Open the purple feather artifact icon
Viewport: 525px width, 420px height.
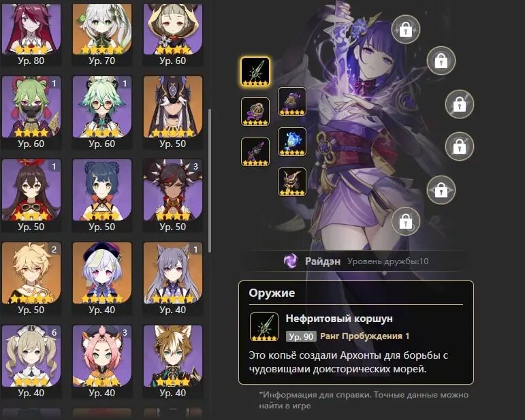[255, 152]
